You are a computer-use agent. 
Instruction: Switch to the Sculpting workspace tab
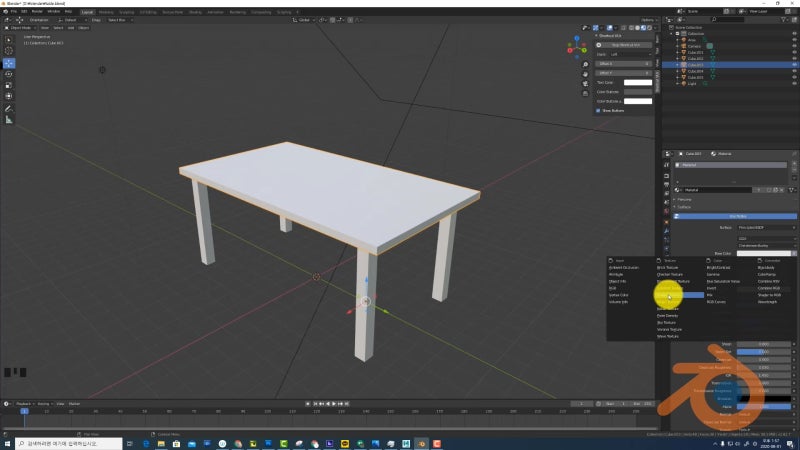pyautogui.click(x=127, y=12)
